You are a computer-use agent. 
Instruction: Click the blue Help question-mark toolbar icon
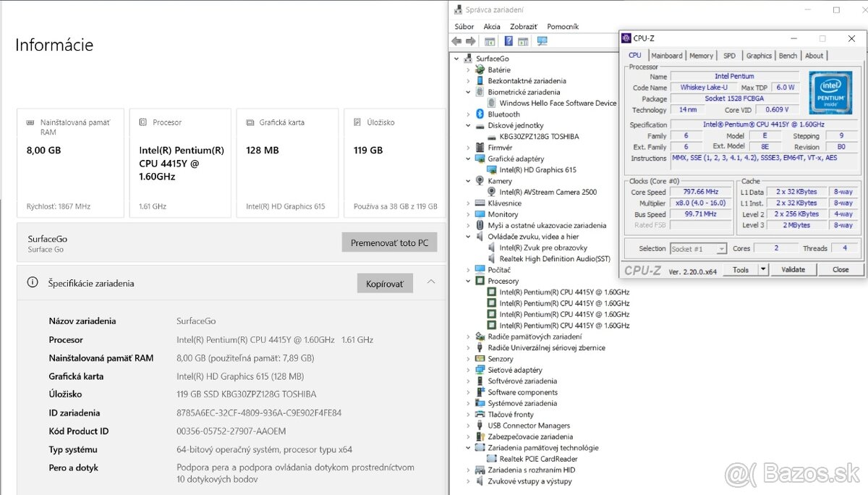pyautogui.click(x=509, y=41)
